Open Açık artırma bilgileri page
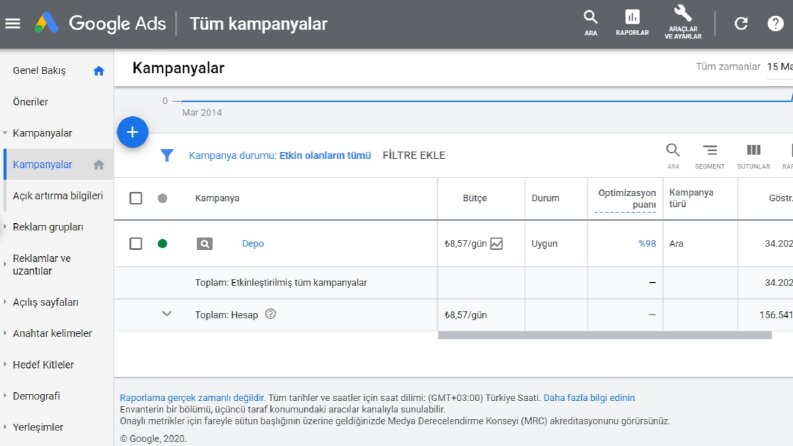The width and height of the screenshot is (793, 446). (x=58, y=196)
